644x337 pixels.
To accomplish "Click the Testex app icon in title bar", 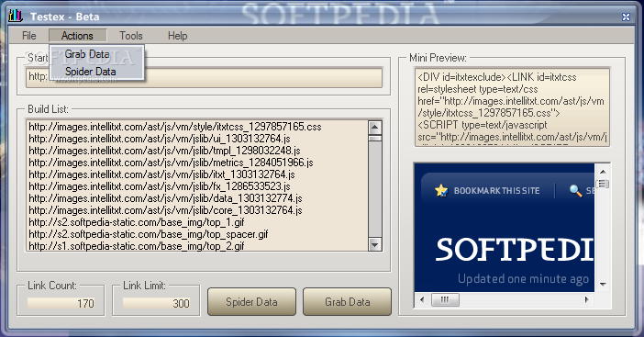I will (16, 16).
